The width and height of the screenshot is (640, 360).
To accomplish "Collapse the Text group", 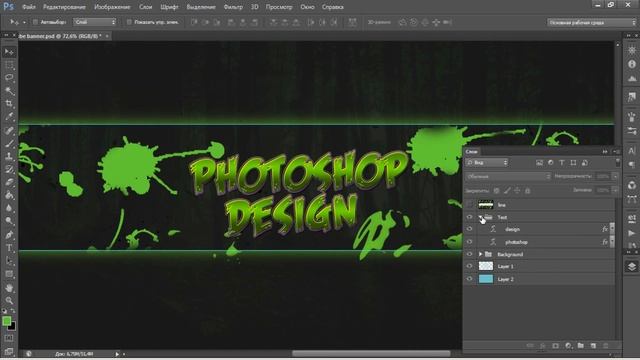I will [x=480, y=217].
